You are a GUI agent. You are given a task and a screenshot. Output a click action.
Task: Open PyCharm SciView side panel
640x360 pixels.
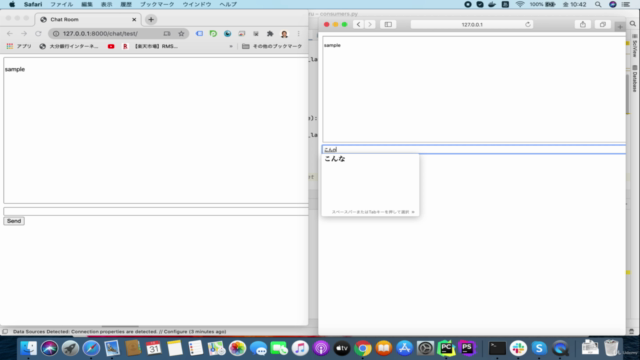pos(635,46)
